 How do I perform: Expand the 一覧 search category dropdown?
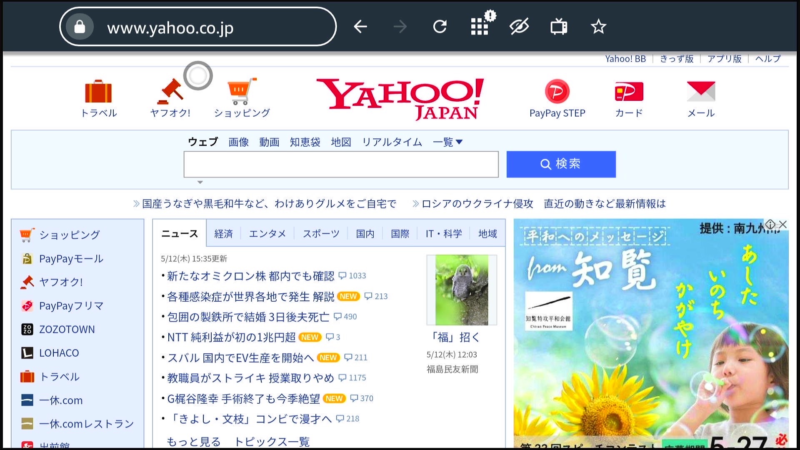pyautogui.click(x=448, y=142)
